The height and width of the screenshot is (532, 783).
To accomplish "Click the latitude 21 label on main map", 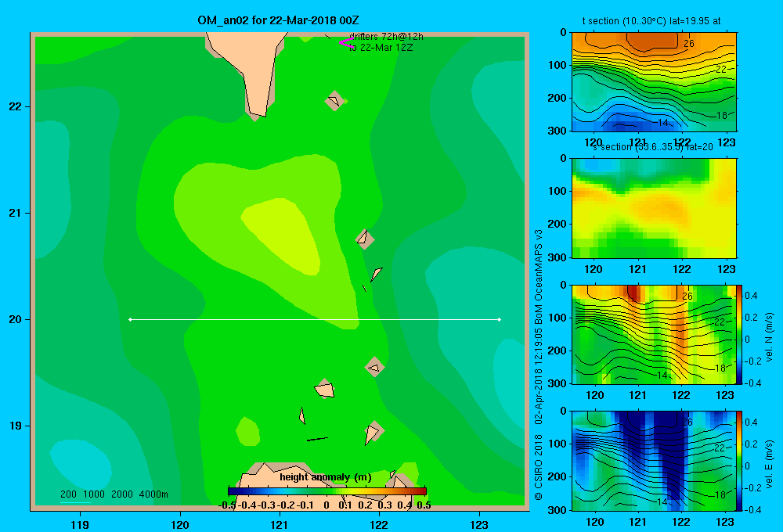I will click(x=16, y=213).
